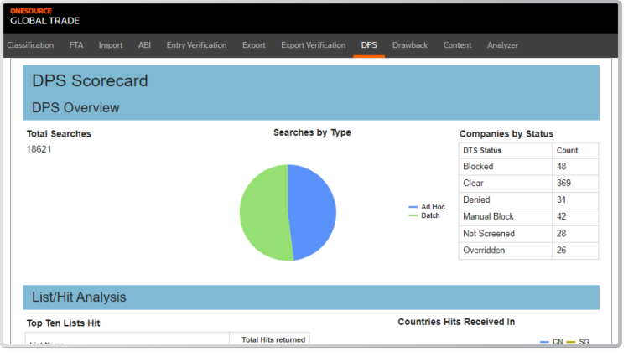Go to Entry Verification tab

[196, 45]
